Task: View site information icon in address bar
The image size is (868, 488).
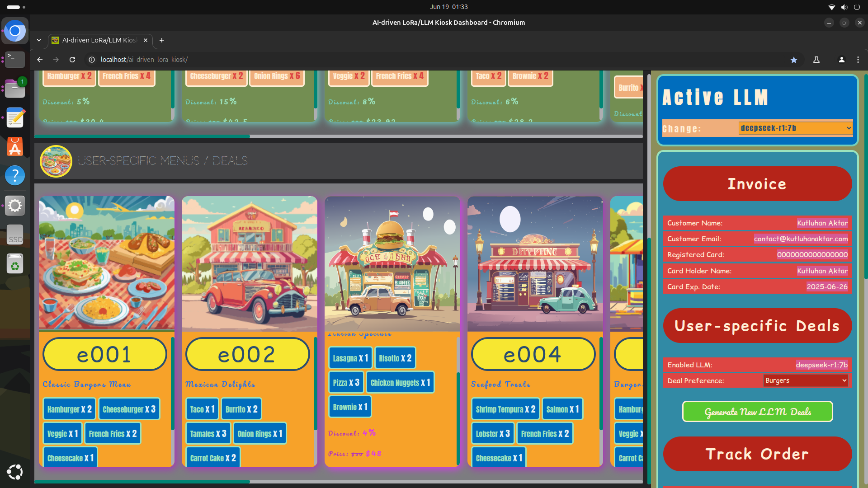Action: (x=92, y=60)
